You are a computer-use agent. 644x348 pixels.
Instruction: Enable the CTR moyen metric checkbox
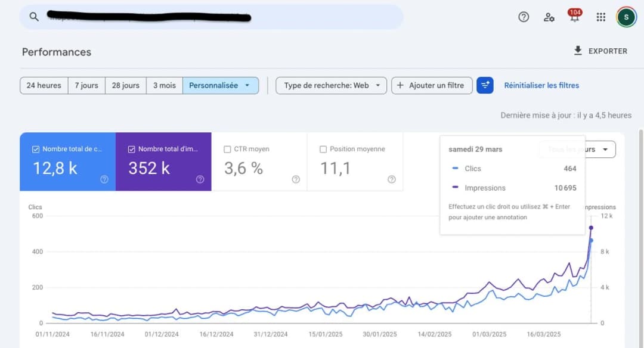(228, 148)
